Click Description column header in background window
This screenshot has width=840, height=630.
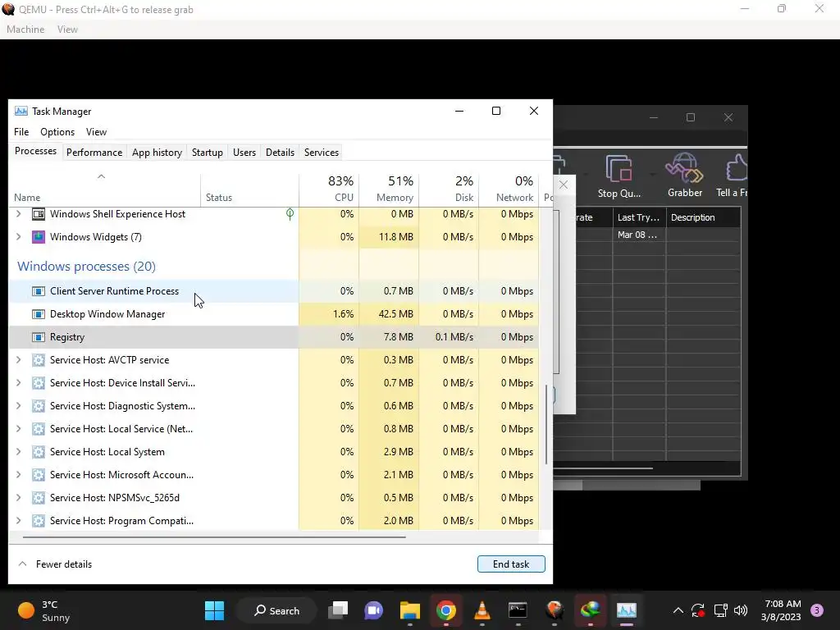[x=703, y=217]
